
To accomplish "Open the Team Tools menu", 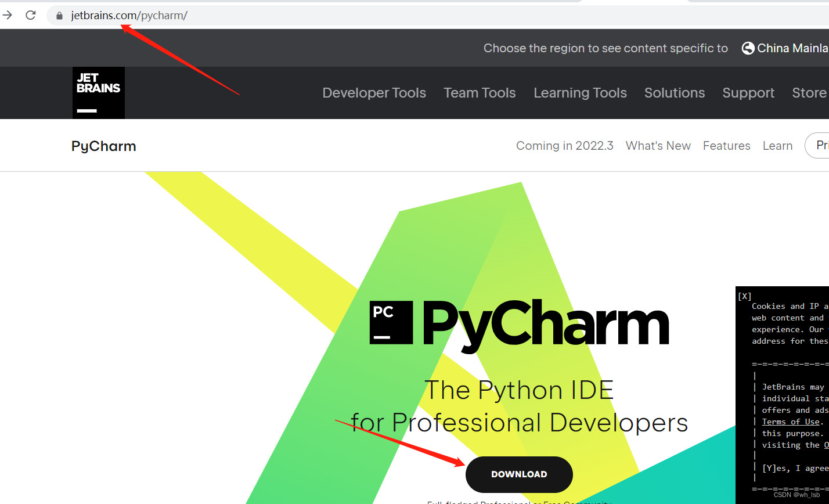I will [480, 93].
